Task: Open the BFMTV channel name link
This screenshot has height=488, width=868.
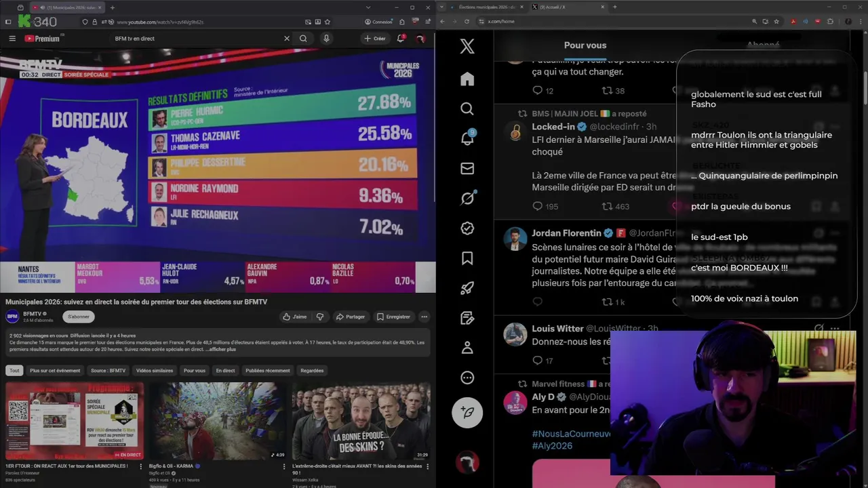Action: pyautogui.click(x=33, y=314)
